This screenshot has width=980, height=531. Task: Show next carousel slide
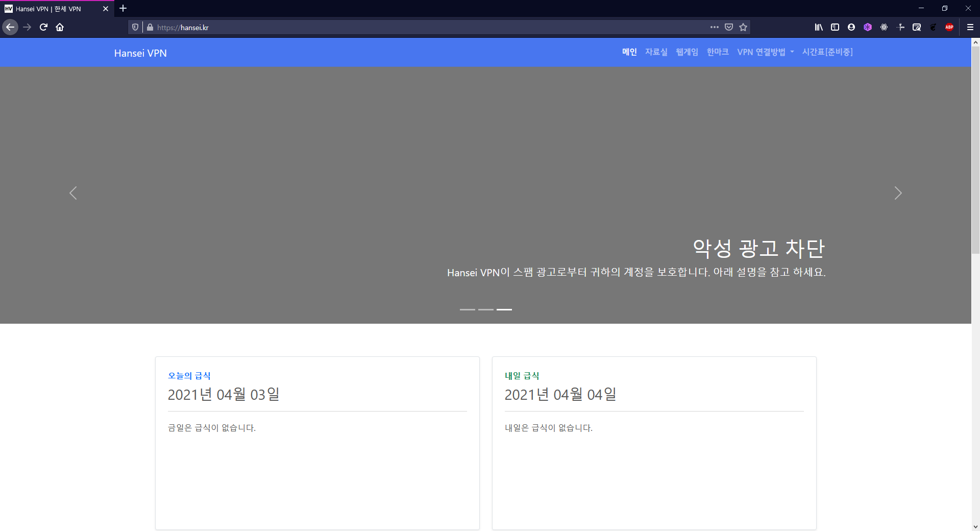(898, 193)
